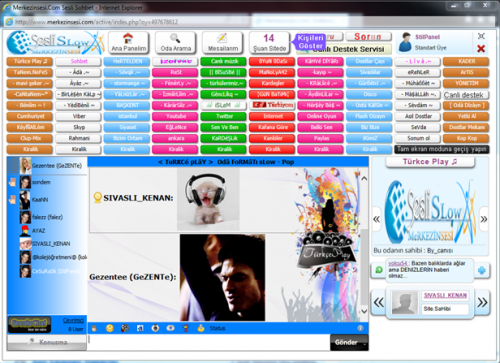This screenshot has height=363, width=500.
Task: Click the red X beside StilPanel profile
Action: click(481, 49)
